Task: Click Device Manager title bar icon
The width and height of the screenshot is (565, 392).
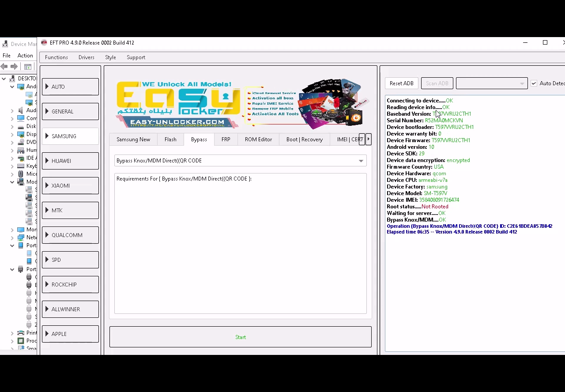Action: [x=5, y=44]
